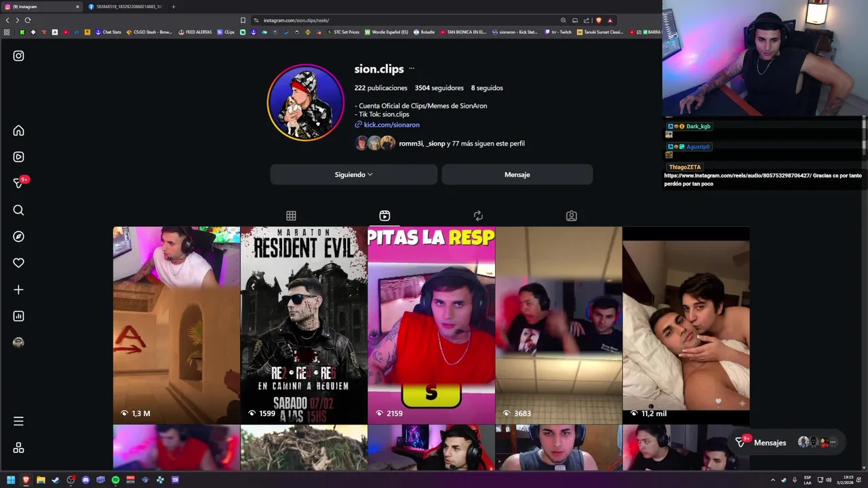
Task: Open the Reels icon in sidebar
Action: pos(18,157)
